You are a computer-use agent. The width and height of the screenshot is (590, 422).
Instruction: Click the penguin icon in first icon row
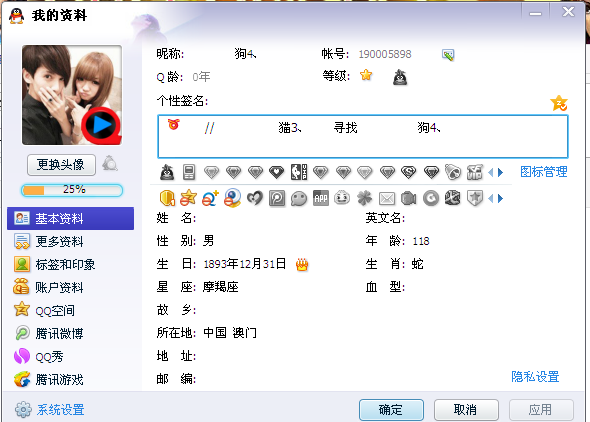pos(167,173)
